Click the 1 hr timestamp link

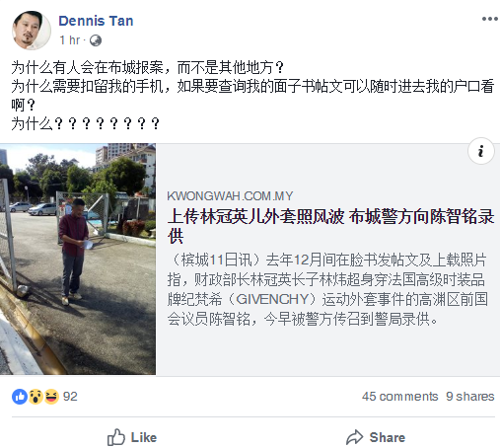[69, 40]
